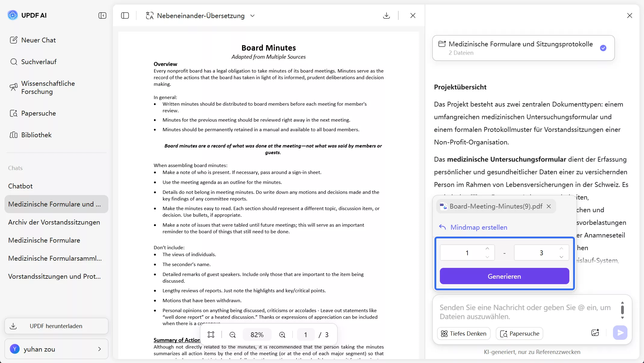Image resolution: width=644 pixels, height=363 pixels.
Task: Open Archiv der Vorstandssitzungen chat
Action: 54,222
